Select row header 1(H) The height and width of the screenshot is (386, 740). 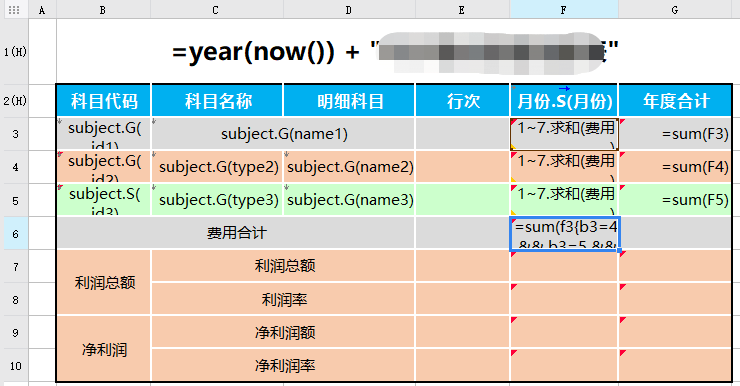click(x=16, y=52)
